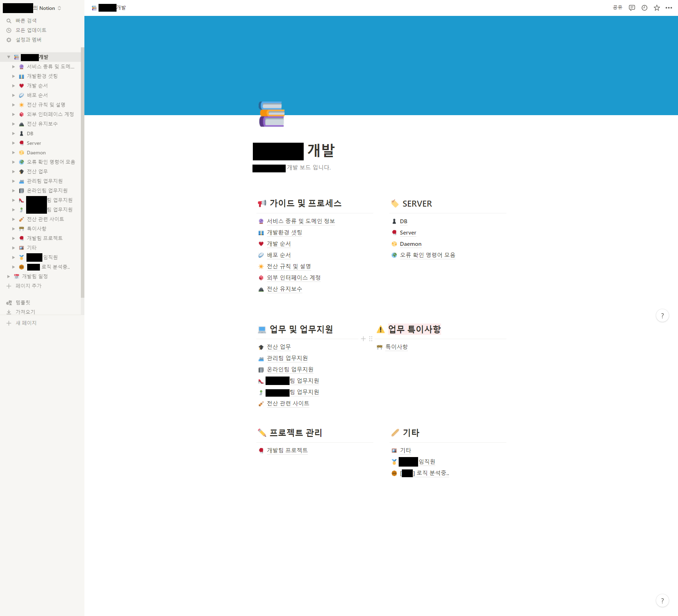
Task: Click the plus icon beside 업무 특이사항 block
Action: (x=363, y=339)
